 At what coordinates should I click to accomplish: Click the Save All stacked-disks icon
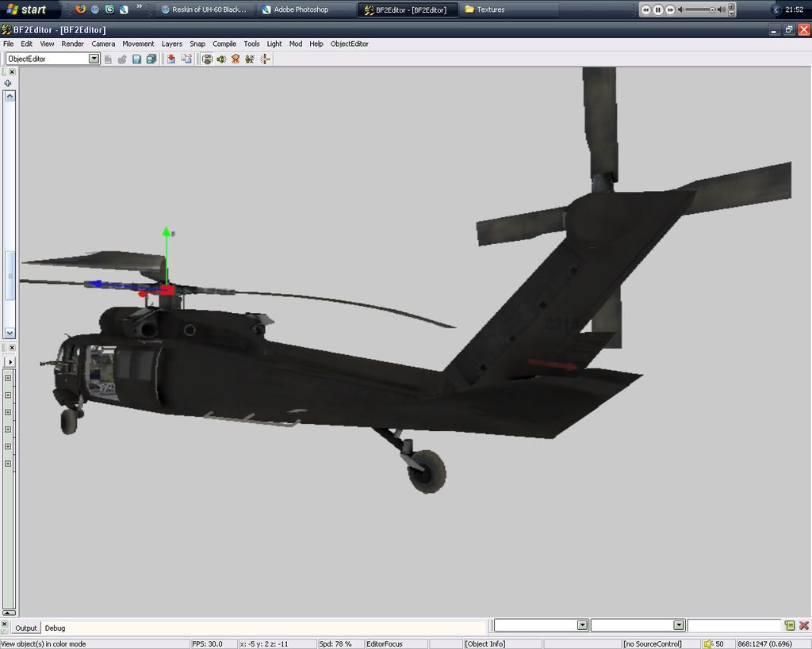pyautogui.click(x=151, y=59)
